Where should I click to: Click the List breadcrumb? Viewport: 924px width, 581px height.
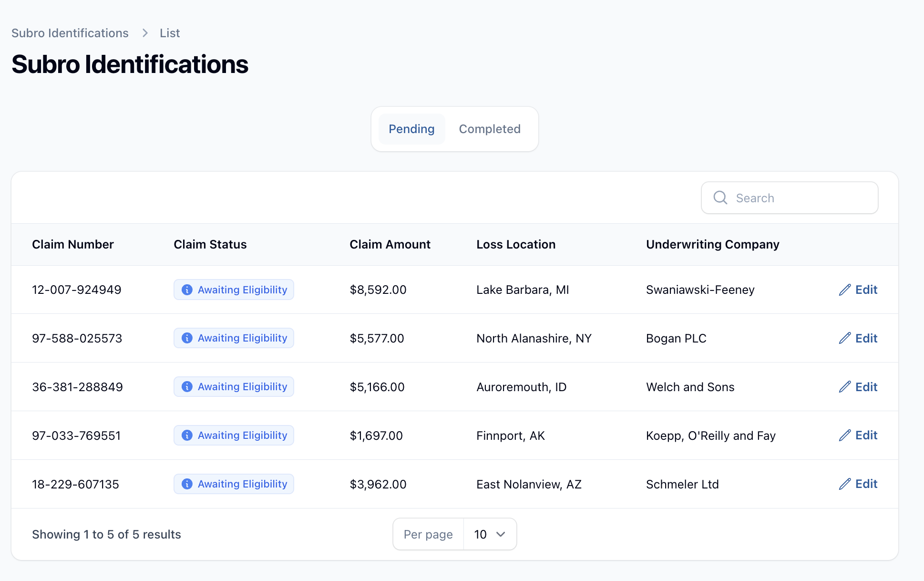click(x=170, y=33)
